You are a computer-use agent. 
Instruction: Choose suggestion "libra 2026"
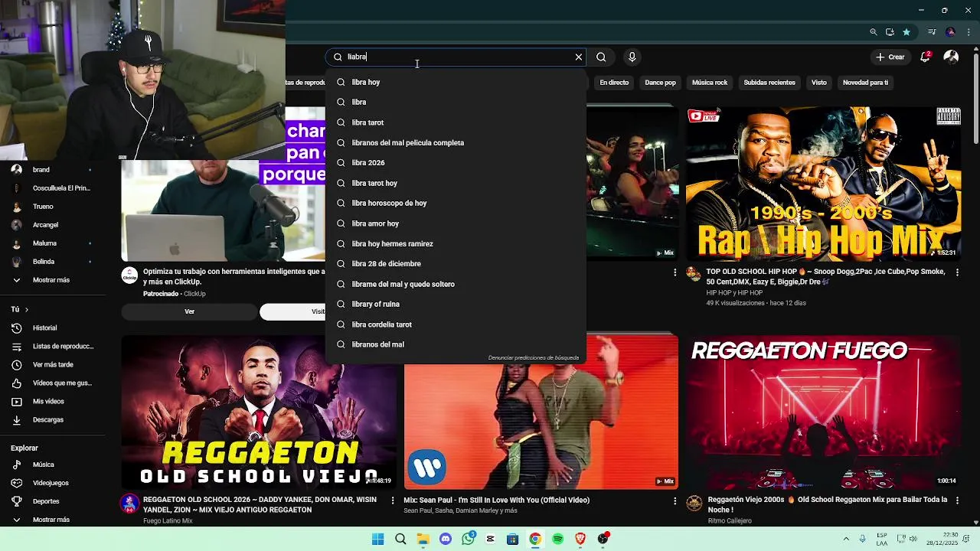[x=456, y=163]
